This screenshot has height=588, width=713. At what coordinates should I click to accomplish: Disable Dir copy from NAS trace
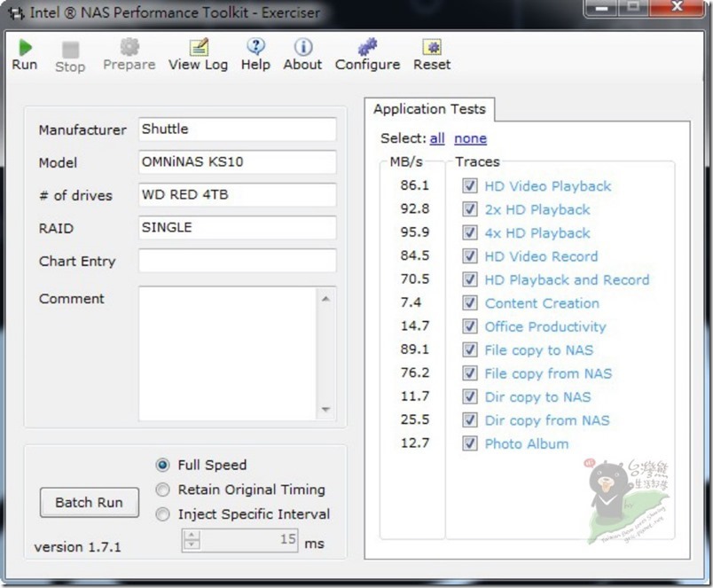pyautogui.click(x=470, y=419)
